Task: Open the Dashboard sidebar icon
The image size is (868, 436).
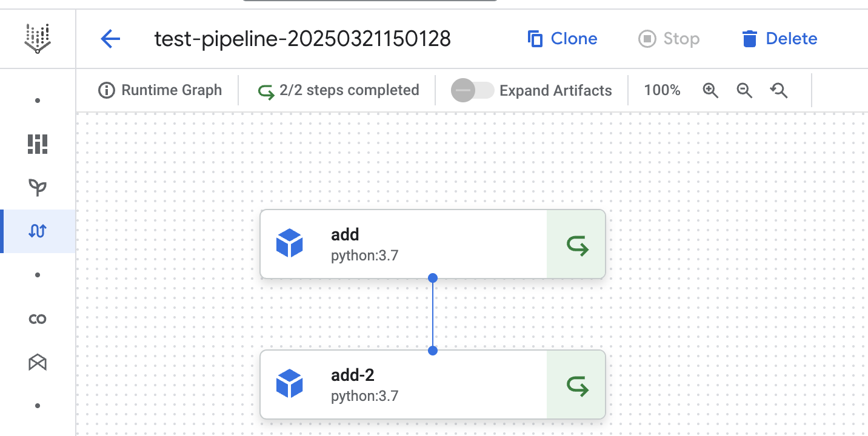Action: (38, 144)
